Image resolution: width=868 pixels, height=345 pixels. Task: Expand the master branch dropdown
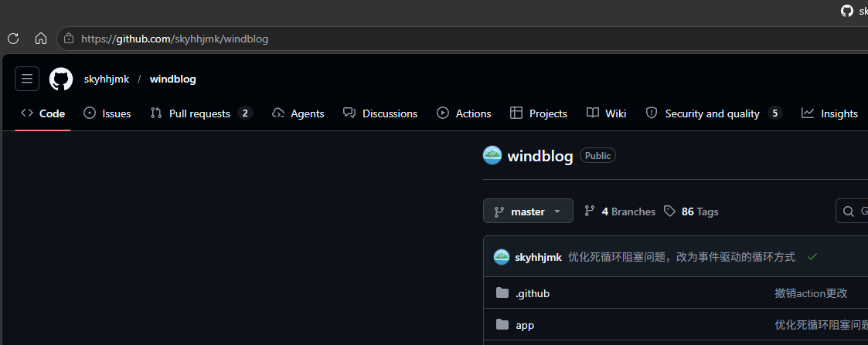528,211
